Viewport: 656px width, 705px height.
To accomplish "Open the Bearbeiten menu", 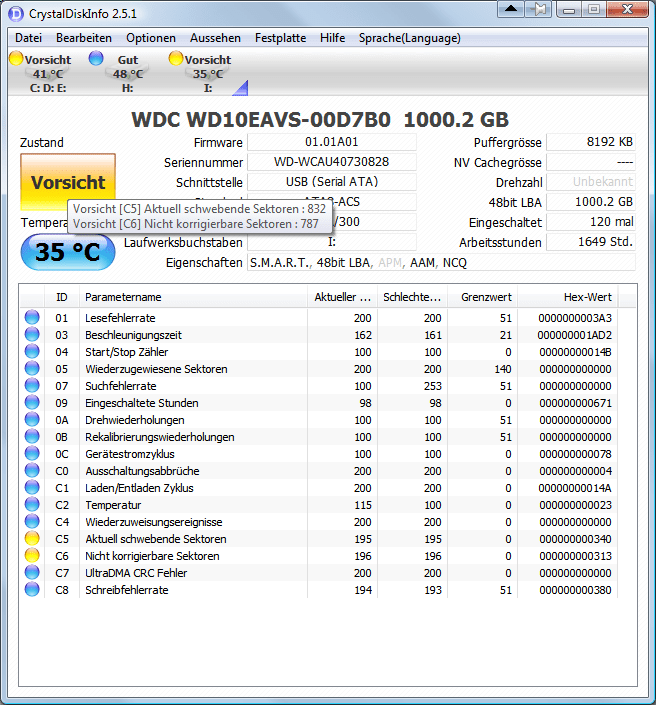I will coord(84,38).
